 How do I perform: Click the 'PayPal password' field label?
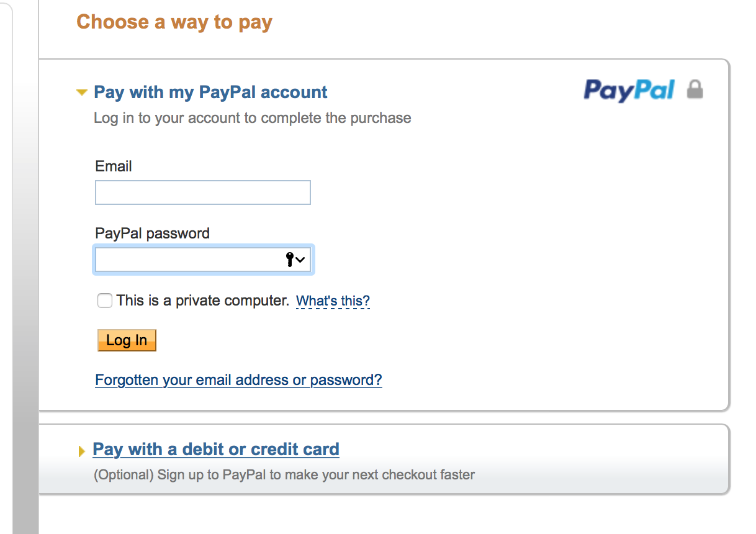[x=153, y=233]
